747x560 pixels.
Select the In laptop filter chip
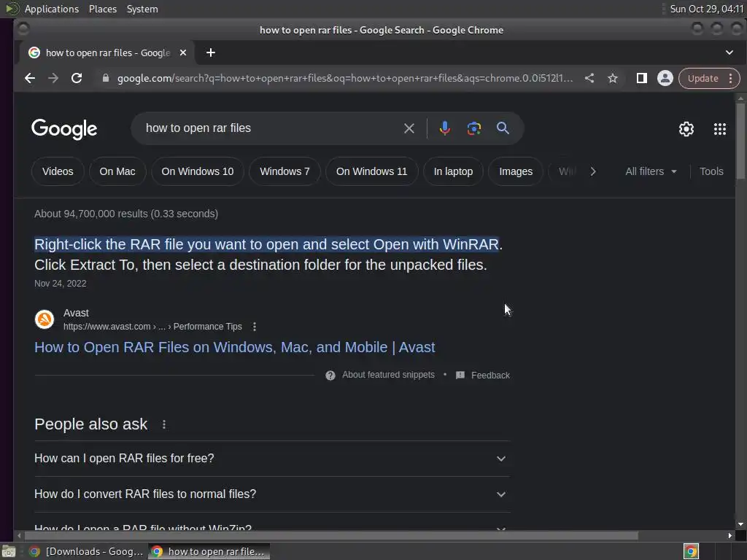tap(453, 171)
